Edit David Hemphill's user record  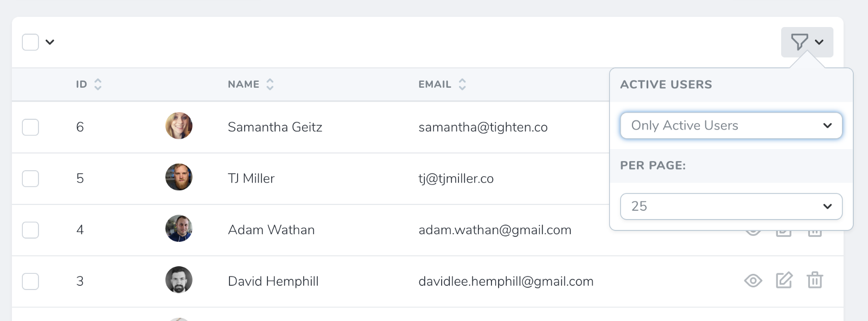(784, 281)
